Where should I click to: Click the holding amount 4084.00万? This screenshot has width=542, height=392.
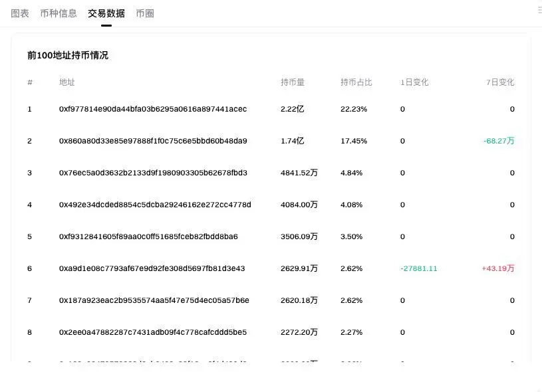pyautogui.click(x=299, y=205)
